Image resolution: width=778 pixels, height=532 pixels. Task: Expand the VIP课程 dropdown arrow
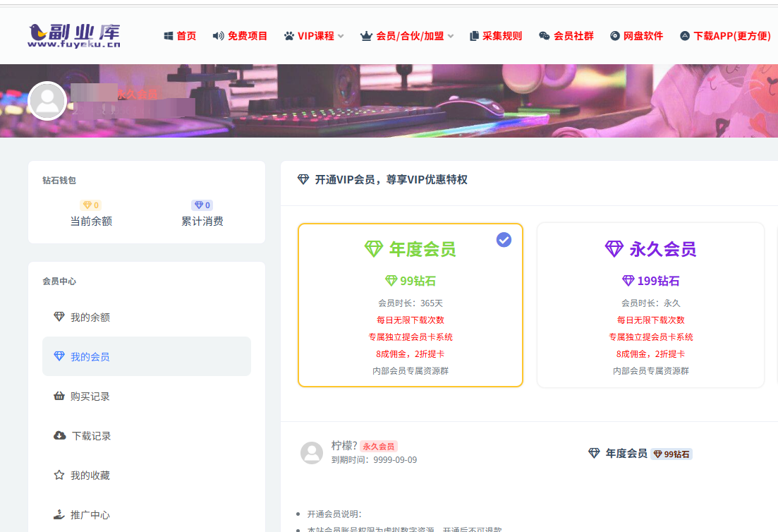click(x=341, y=36)
